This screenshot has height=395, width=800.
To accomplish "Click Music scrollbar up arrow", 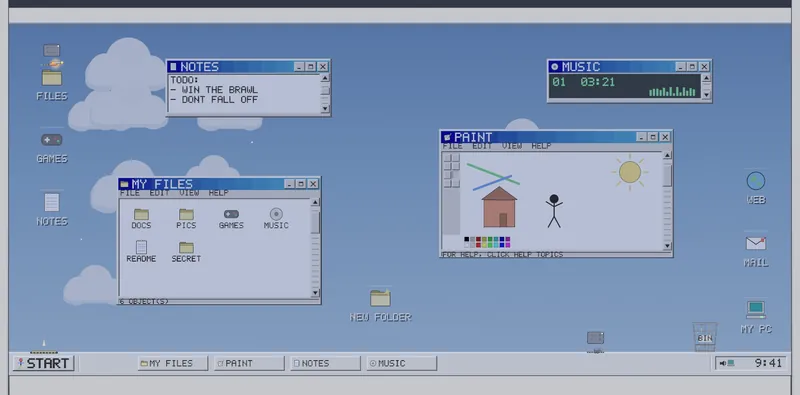I will [x=706, y=78].
